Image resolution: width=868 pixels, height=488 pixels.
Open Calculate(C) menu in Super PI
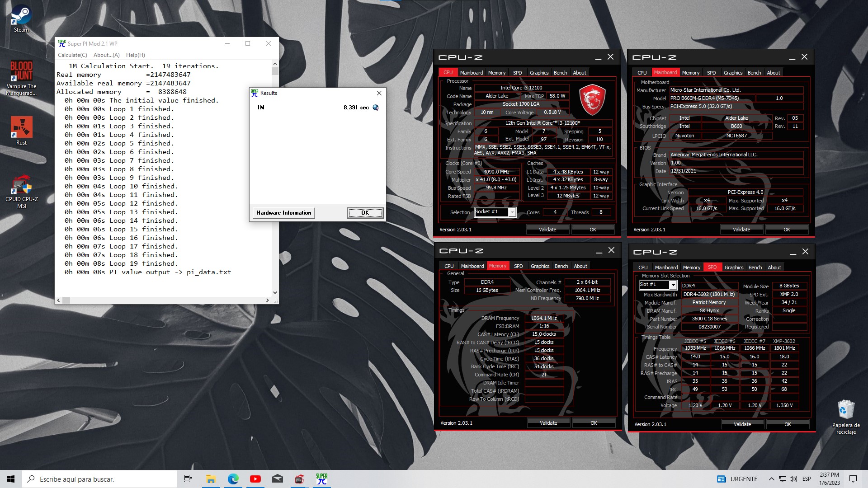[x=72, y=55]
